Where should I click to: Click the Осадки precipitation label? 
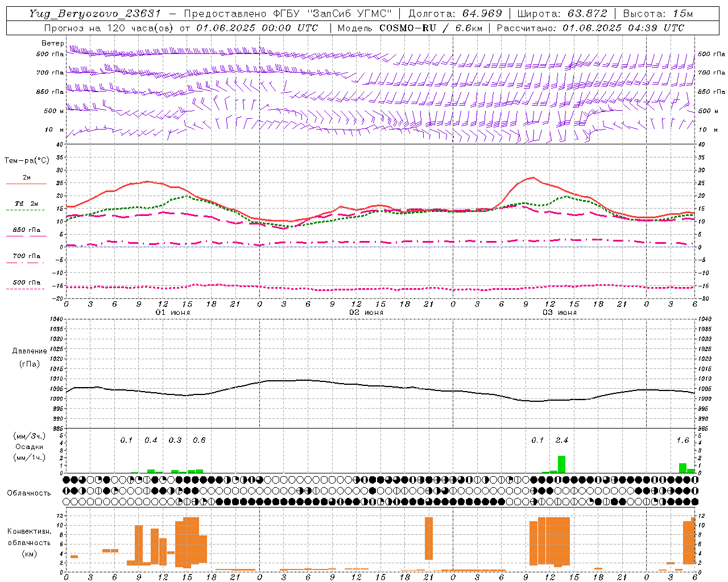(x=29, y=447)
